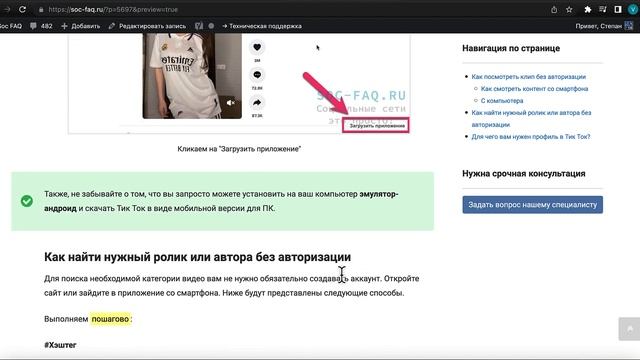Viewport: 640px width, 360px height.
Task: Click the highlighted word пошагово
Action: click(110, 319)
